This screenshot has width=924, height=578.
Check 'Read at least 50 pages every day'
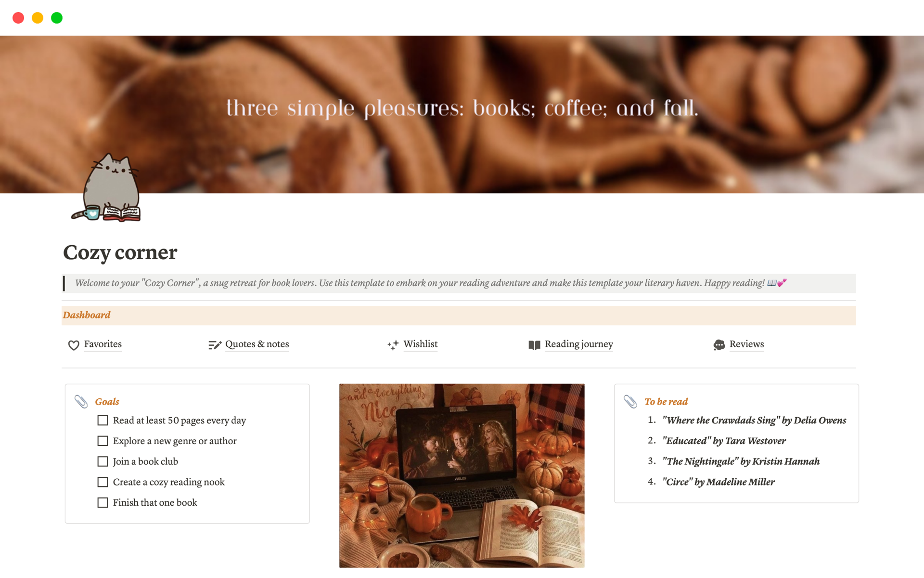coord(103,420)
